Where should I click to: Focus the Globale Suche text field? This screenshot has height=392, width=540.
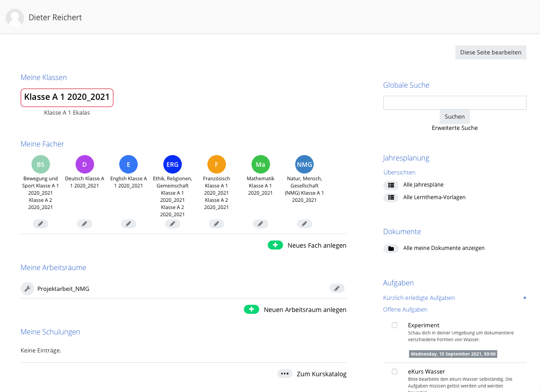pyautogui.click(x=454, y=102)
